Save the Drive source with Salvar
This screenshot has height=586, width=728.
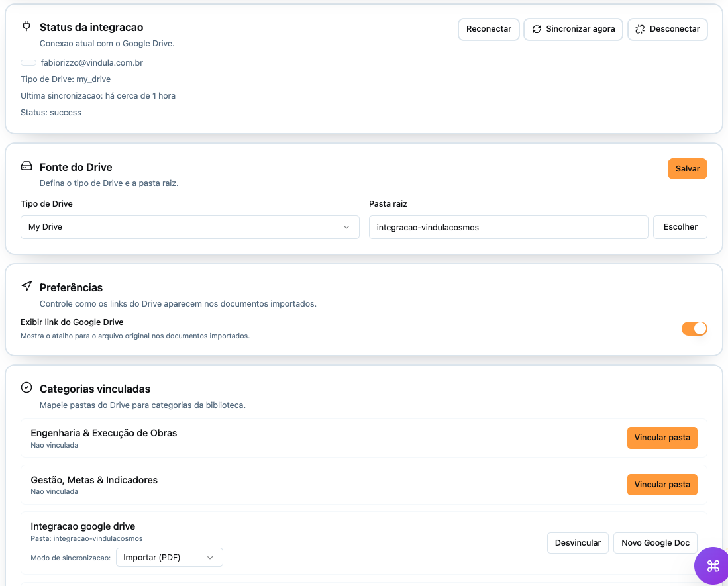(687, 169)
